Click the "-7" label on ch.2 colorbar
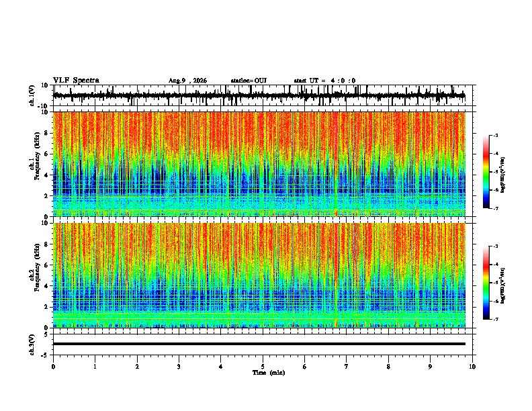Viewport: 532px width, 411px height. coord(495,320)
